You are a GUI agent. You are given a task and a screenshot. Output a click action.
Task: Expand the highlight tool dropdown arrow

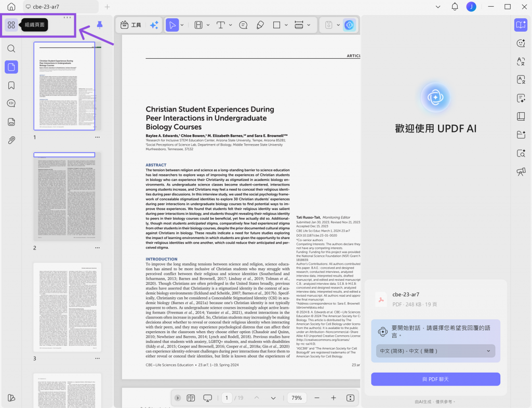coord(208,25)
